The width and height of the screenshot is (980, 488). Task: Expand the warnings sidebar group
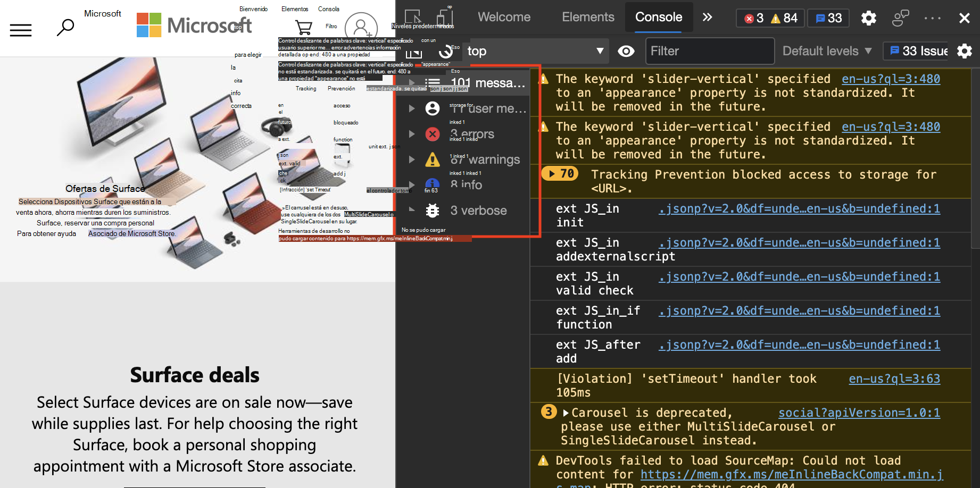[411, 159]
